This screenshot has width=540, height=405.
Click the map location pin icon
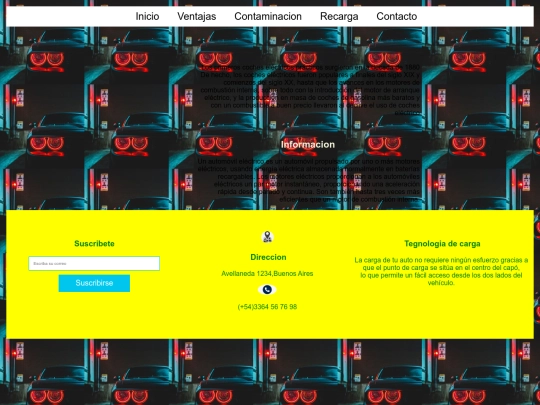(x=267, y=237)
